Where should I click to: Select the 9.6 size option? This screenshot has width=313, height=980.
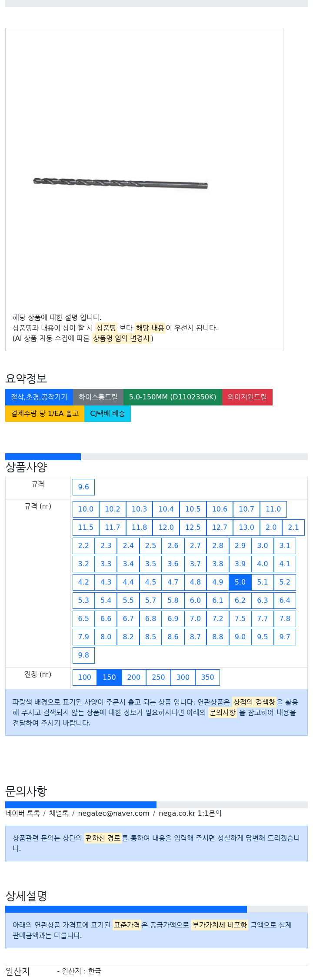pyautogui.click(x=83, y=487)
